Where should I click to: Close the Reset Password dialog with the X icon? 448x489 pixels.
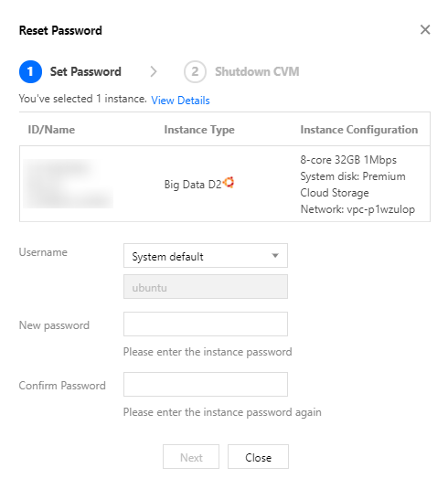pyautogui.click(x=425, y=30)
